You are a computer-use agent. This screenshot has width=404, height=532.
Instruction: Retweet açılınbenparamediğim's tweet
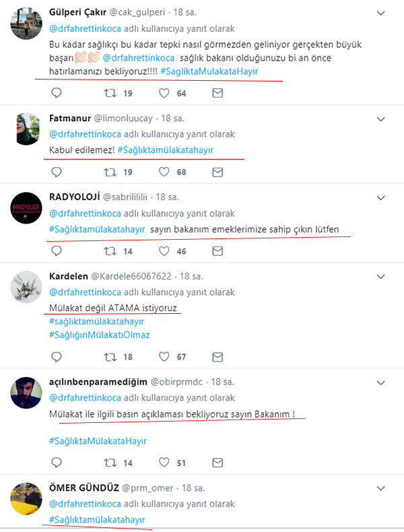[110, 463]
